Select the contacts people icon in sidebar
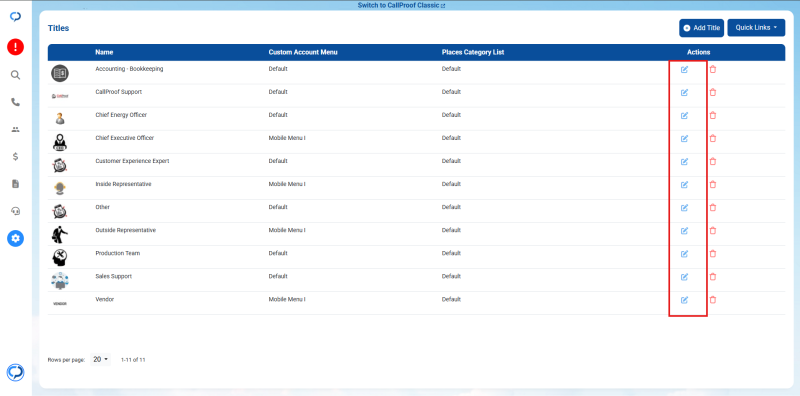The image size is (800, 396). (15, 130)
